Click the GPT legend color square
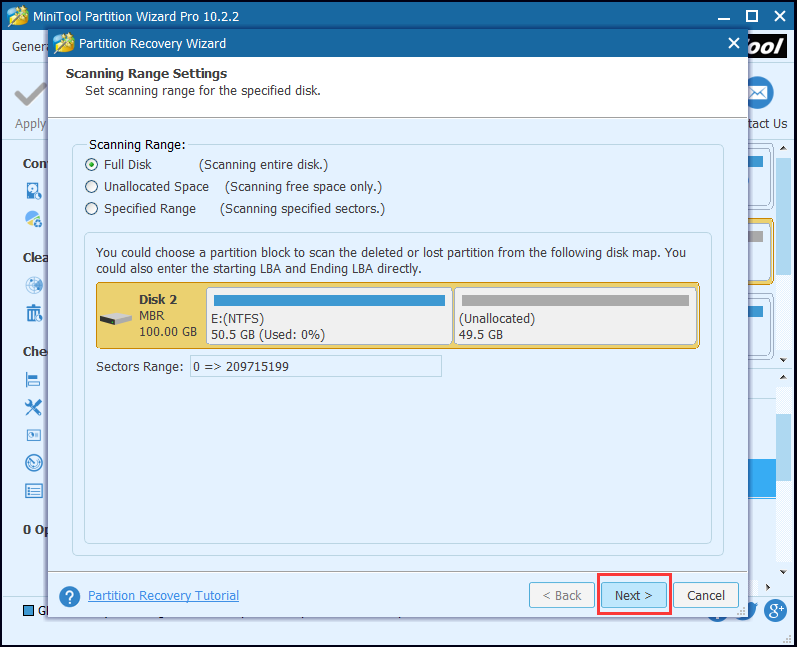The image size is (797, 647). [x=28, y=610]
